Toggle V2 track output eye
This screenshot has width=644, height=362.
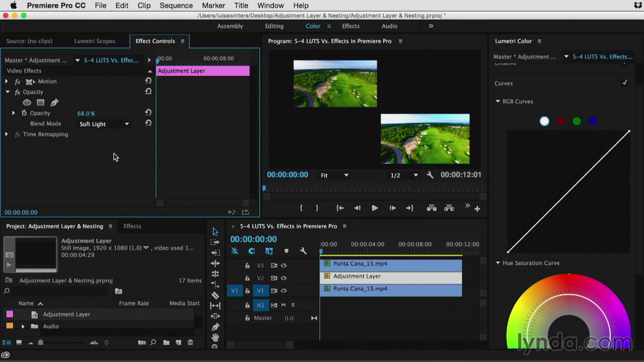284,278
